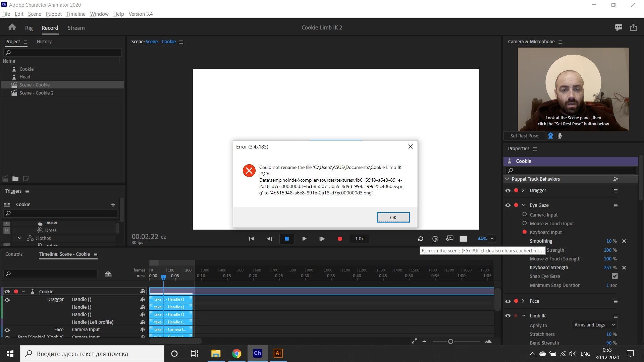The height and width of the screenshot is (362, 644).
Task: Click the share/export icon at top right
Action: click(633, 27)
